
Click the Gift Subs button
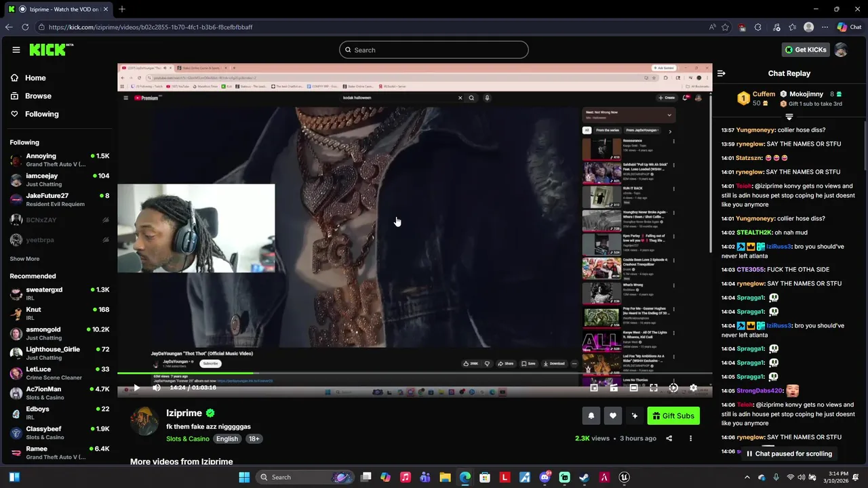pyautogui.click(x=673, y=416)
